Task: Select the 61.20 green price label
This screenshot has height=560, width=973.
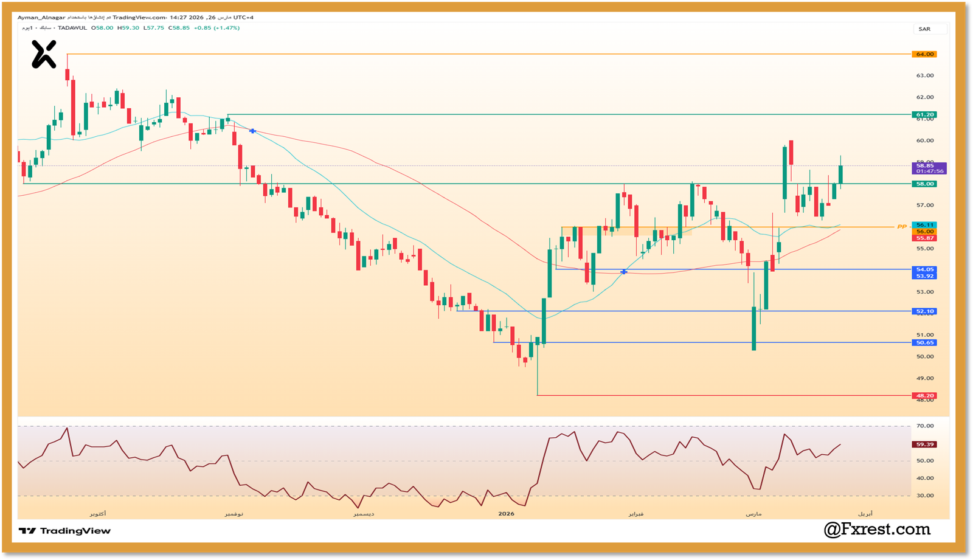Action: (x=924, y=114)
